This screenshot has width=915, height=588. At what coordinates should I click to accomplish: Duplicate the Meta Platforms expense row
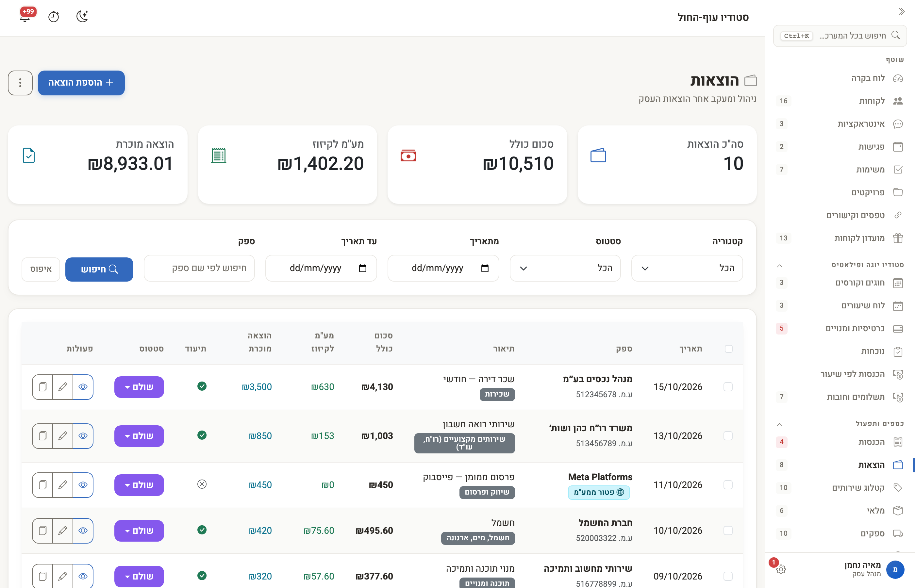[42, 485]
